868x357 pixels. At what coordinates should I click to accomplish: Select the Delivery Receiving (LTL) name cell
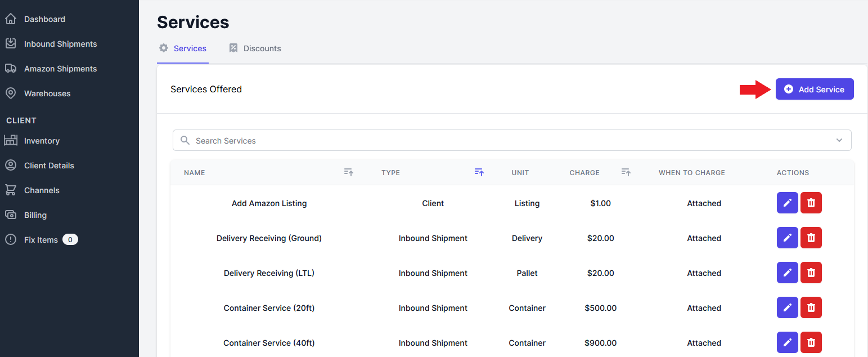269,273
